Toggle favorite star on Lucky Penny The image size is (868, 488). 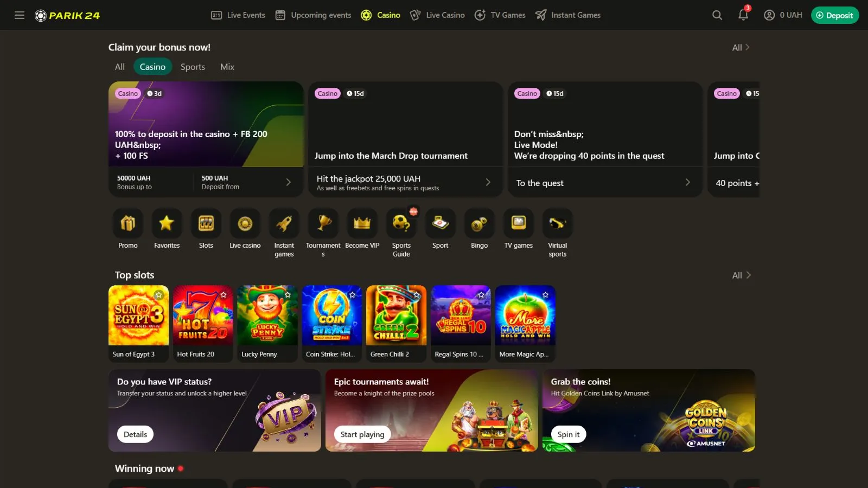point(288,295)
